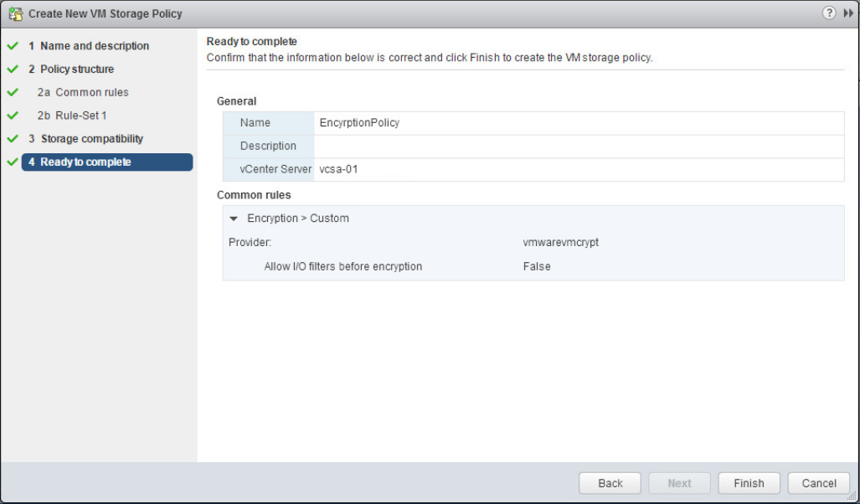Click green checkmark beside Storage compatibility

tap(13, 139)
